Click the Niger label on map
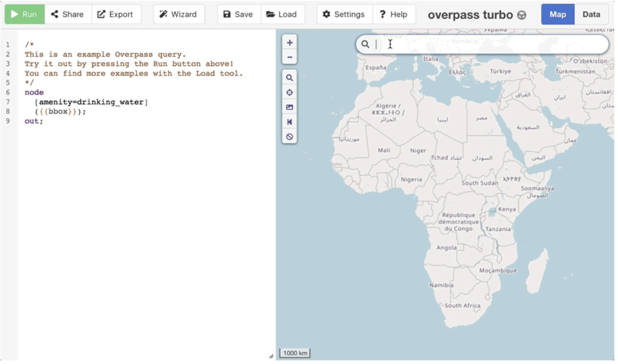Screen dimensions: 618x364 418,151
